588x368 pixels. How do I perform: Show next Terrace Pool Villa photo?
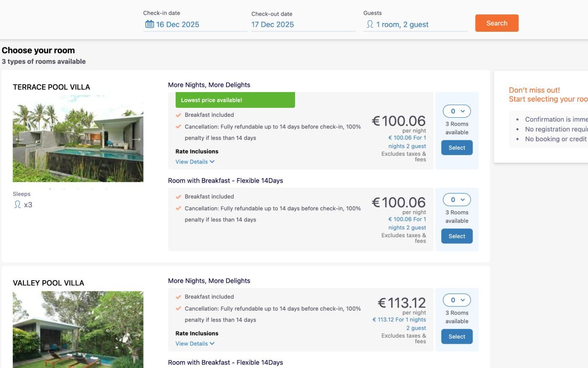tap(136, 139)
